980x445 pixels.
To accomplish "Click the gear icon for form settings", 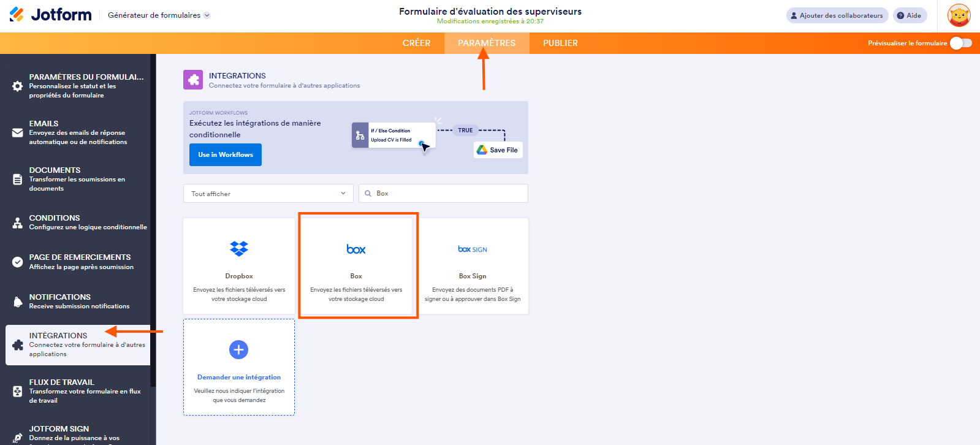I will 18,86.
